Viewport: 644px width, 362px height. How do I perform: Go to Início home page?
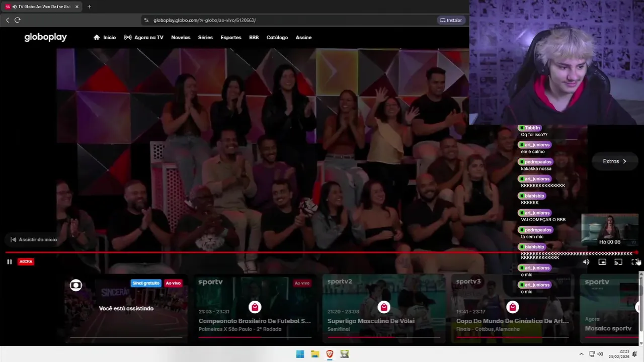105,37
